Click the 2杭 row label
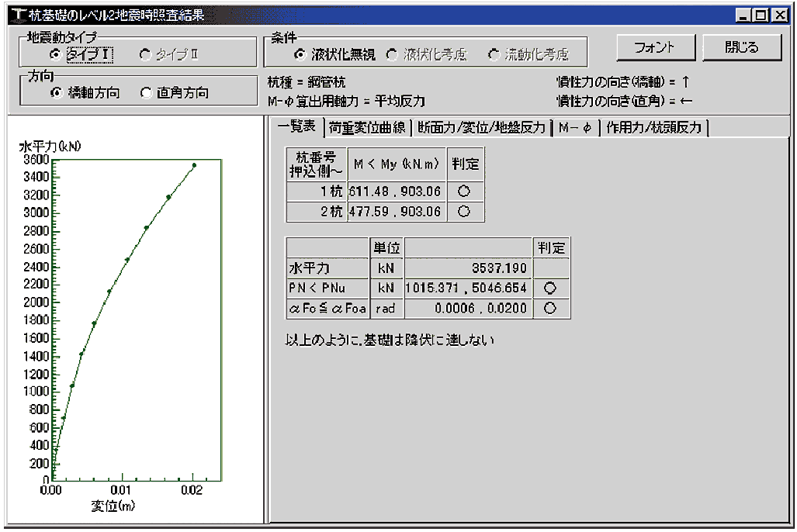The image size is (797, 532). [317, 212]
